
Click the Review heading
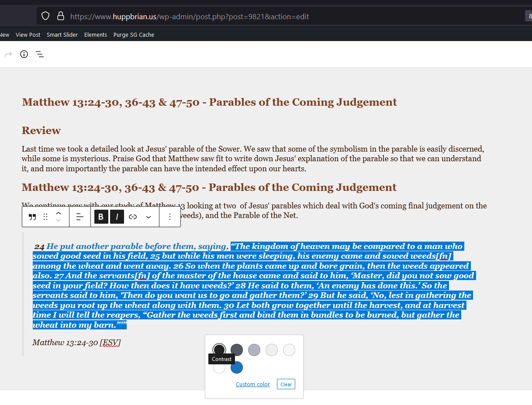41,131
